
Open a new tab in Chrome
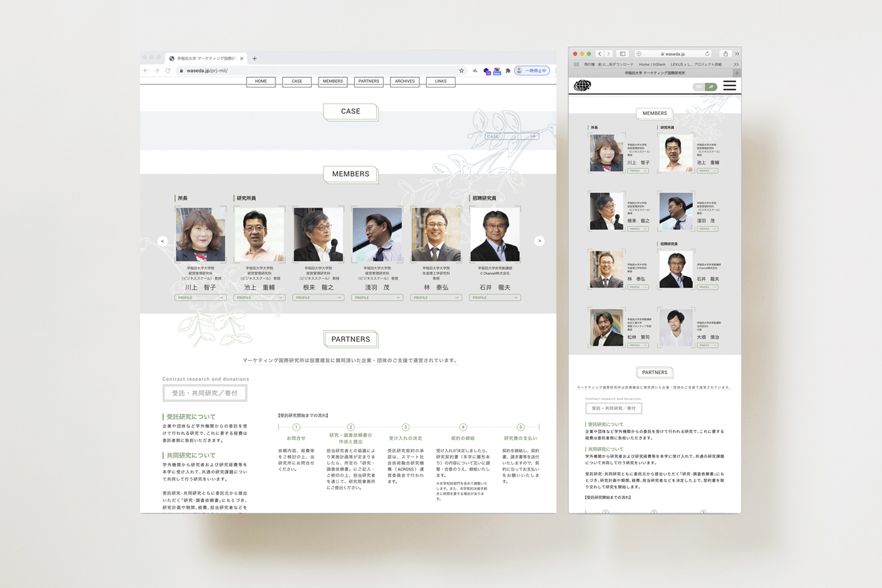click(255, 58)
